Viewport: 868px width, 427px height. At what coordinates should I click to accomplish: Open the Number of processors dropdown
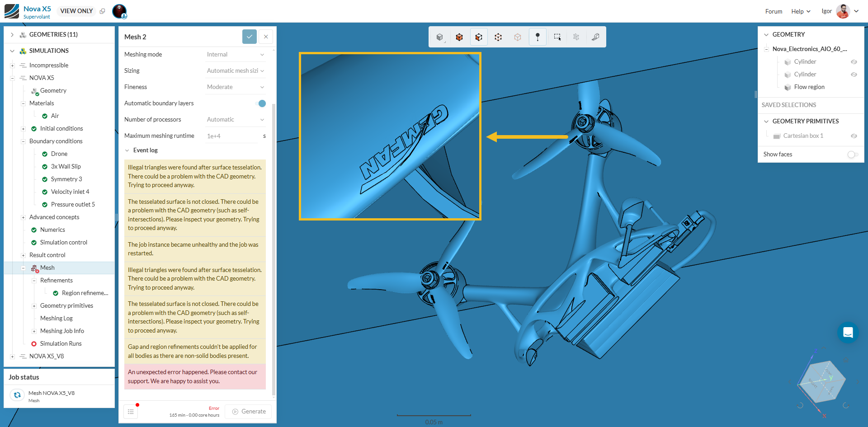(236, 120)
